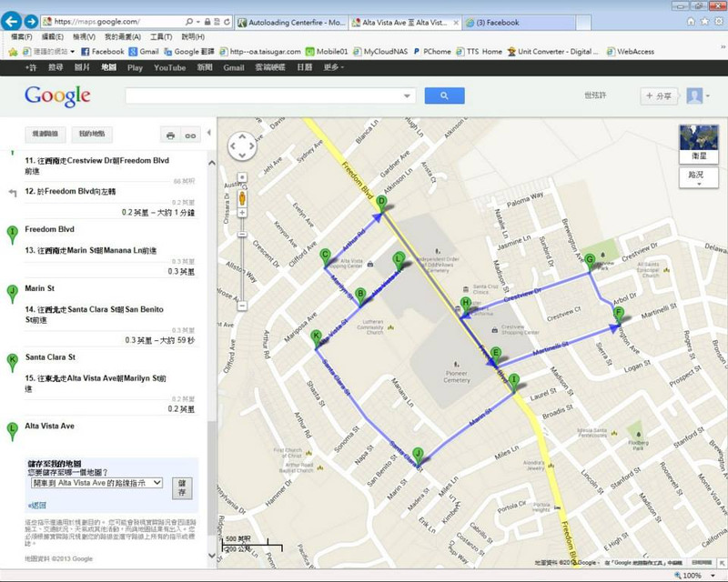
Task: Open the 我的地點 button
Action: click(x=92, y=134)
